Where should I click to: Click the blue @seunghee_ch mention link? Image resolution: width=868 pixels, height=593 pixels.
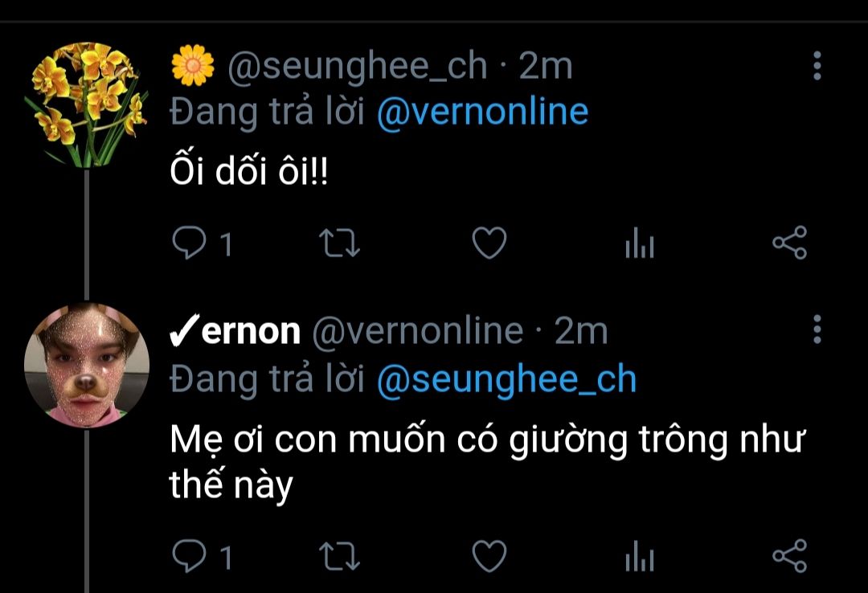(506, 378)
